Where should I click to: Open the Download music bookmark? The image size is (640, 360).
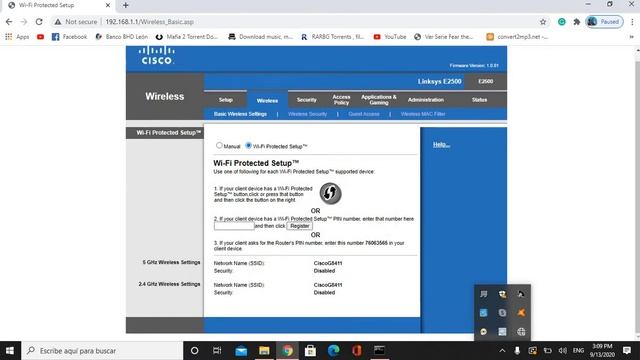coord(260,37)
